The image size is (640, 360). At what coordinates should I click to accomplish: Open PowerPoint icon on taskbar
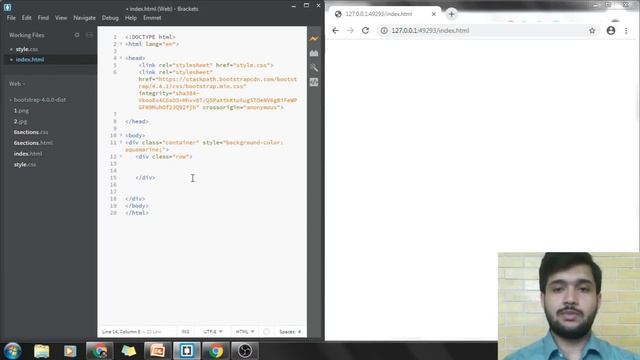158,351
